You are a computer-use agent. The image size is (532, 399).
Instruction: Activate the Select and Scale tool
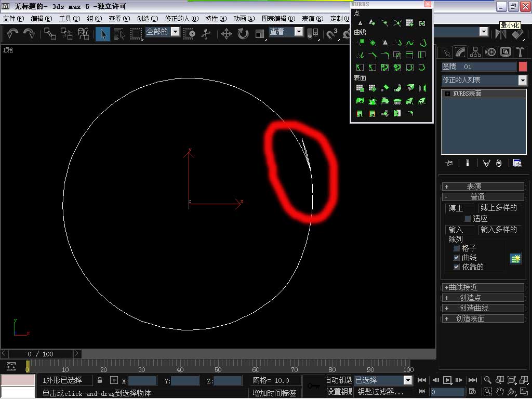[x=260, y=34]
